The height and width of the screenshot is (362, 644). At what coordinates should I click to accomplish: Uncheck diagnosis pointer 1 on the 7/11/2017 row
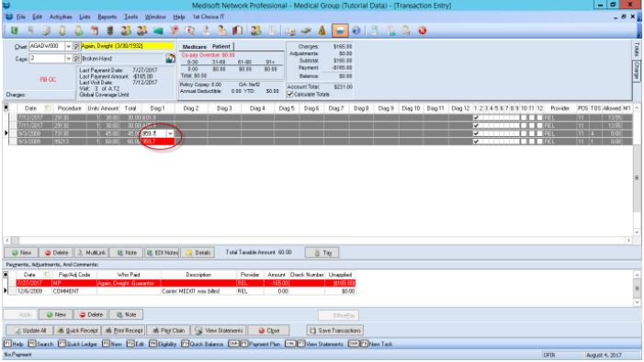(x=476, y=125)
